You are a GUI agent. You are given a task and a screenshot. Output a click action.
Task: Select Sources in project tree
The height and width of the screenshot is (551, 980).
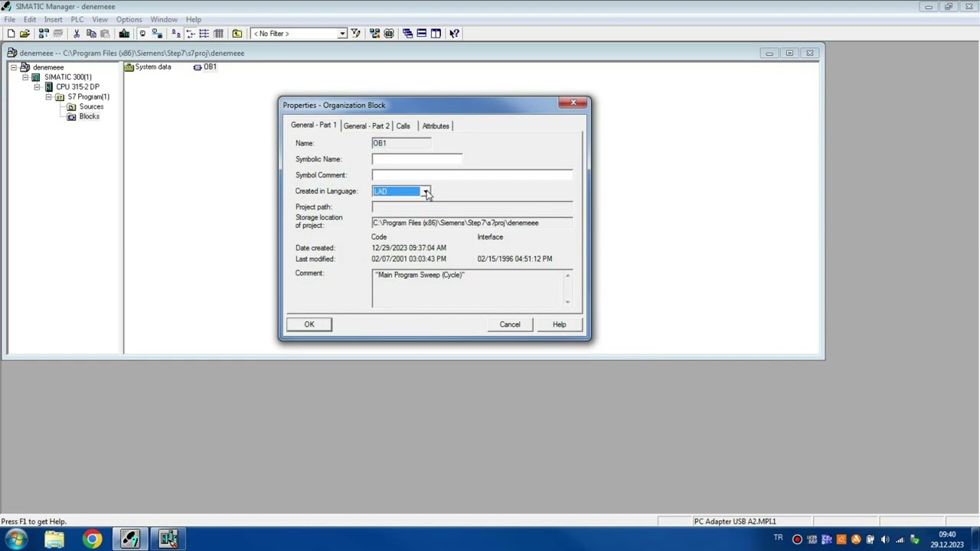coord(91,107)
